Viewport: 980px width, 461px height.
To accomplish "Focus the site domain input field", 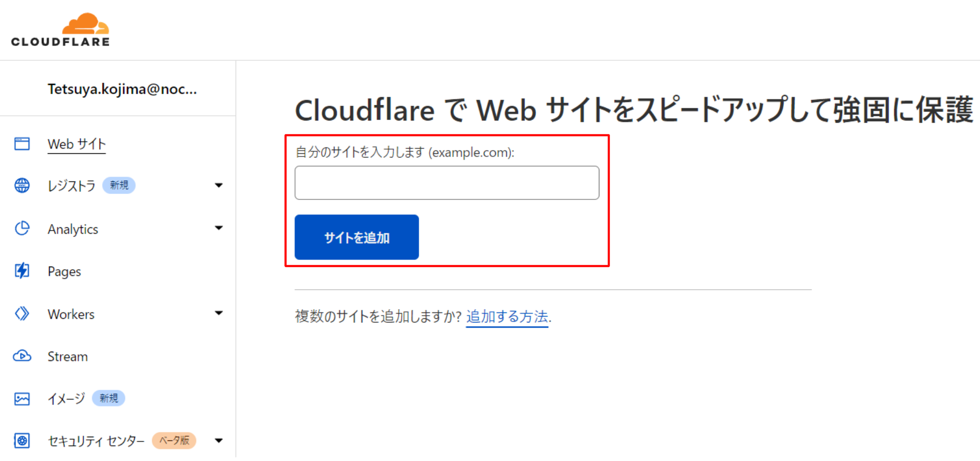I will [x=447, y=183].
